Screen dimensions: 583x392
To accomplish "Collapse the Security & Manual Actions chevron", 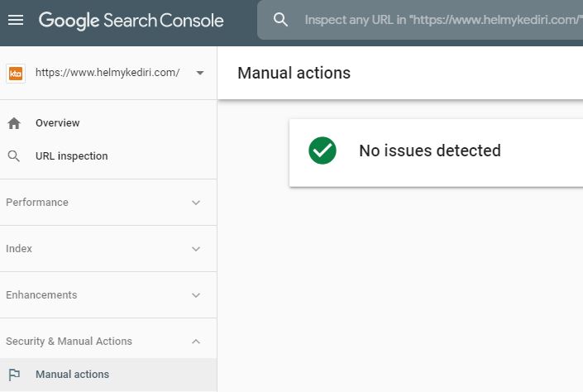I will 196,342.
